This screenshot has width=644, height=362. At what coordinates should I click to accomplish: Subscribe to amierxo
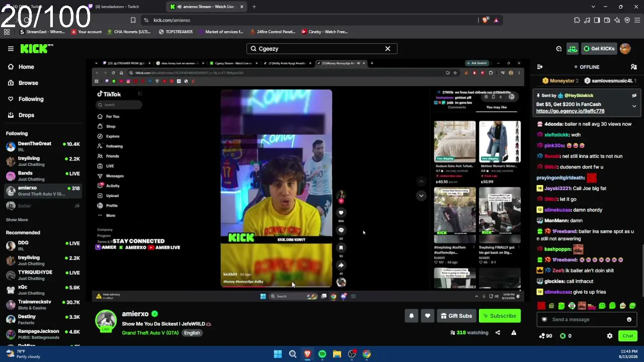pyautogui.click(x=500, y=316)
